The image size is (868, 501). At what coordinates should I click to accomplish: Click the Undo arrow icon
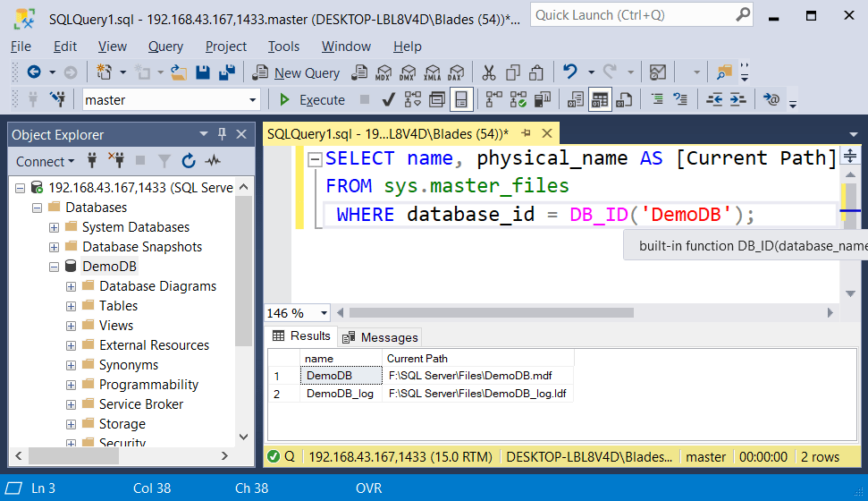pyautogui.click(x=569, y=72)
